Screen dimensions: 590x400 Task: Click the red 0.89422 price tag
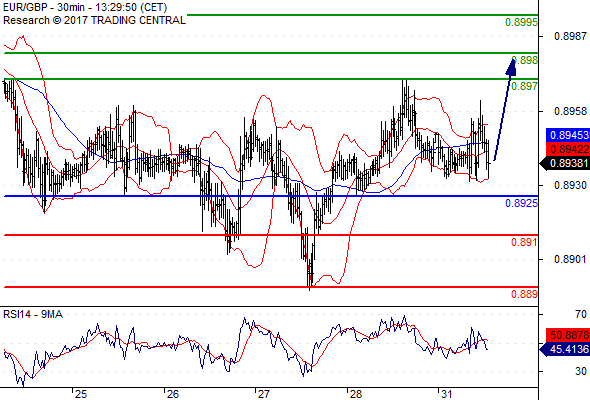[568, 149]
